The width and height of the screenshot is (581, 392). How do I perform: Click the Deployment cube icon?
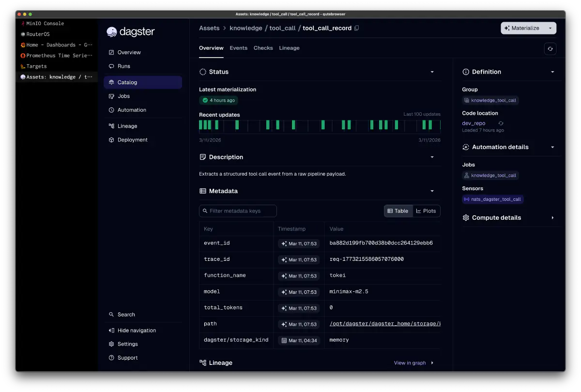tap(112, 140)
